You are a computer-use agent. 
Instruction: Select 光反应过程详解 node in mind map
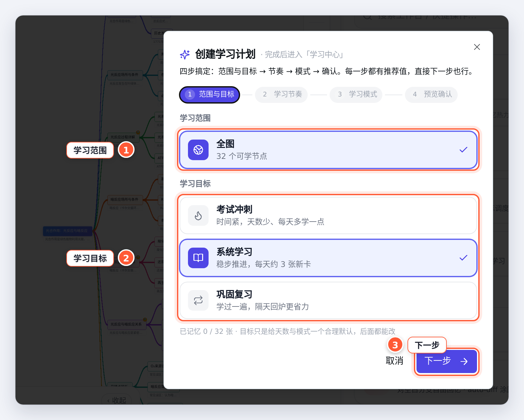(x=123, y=137)
